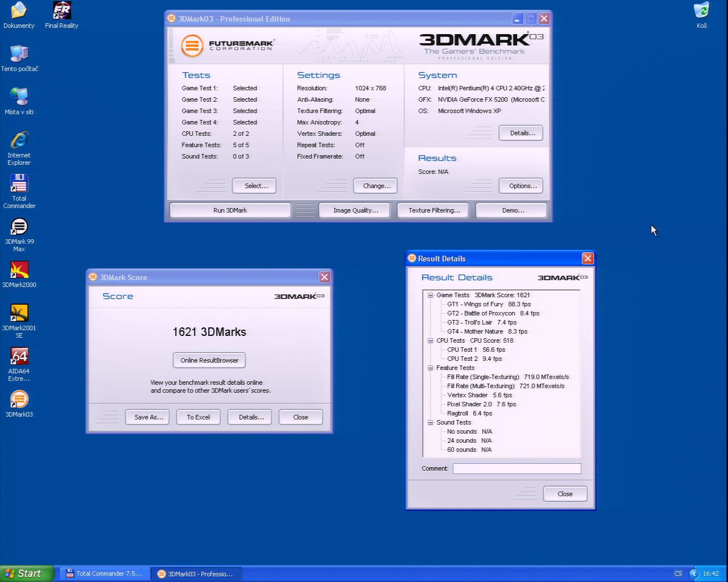This screenshot has height=582, width=728.
Task: Select the Final Reality desktop icon
Action: (61, 15)
